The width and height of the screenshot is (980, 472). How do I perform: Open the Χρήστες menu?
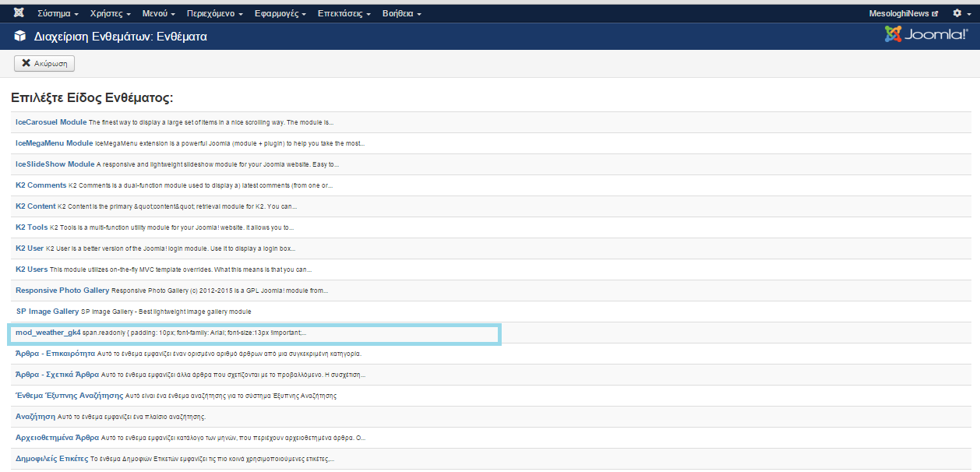click(x=110, y=14)
